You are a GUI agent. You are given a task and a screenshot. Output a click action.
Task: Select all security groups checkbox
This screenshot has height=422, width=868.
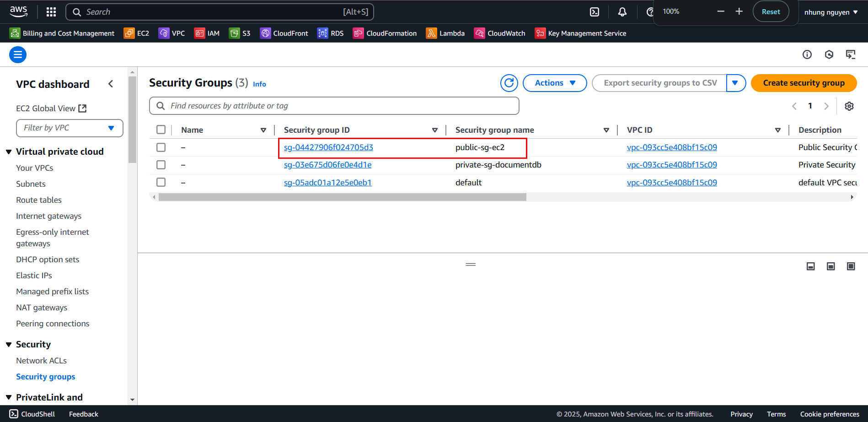coord(161,130)
